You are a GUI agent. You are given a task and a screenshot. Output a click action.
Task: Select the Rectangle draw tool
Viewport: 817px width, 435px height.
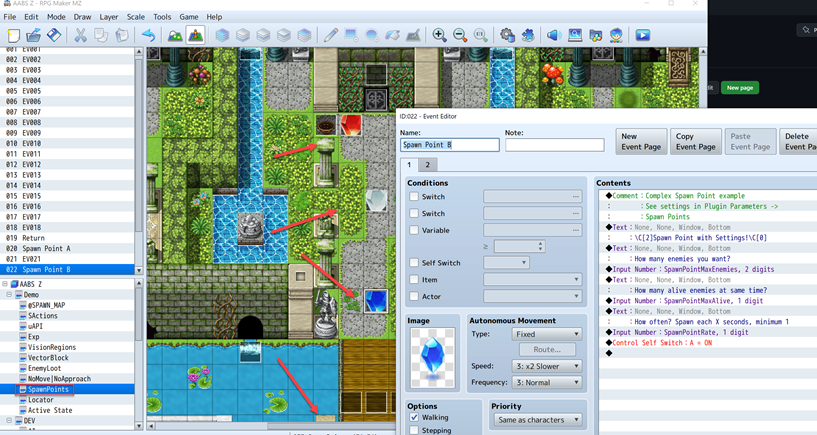pyautogui.click(x=351, y=35)
